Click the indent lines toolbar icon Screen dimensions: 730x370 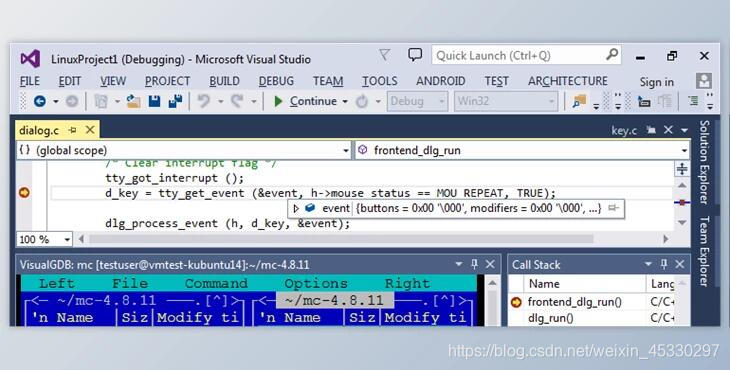693,101
